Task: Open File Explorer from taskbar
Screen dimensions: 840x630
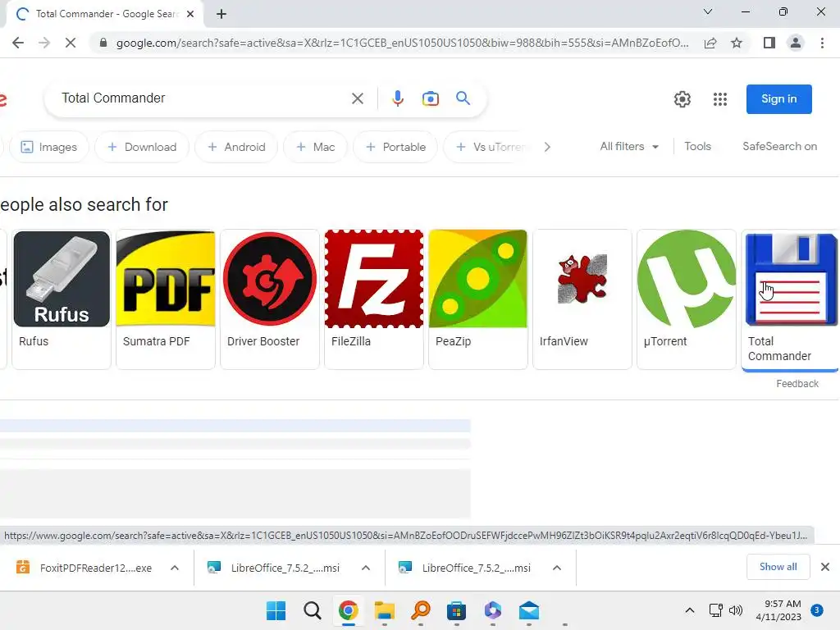Action: (x=384, y=610)
